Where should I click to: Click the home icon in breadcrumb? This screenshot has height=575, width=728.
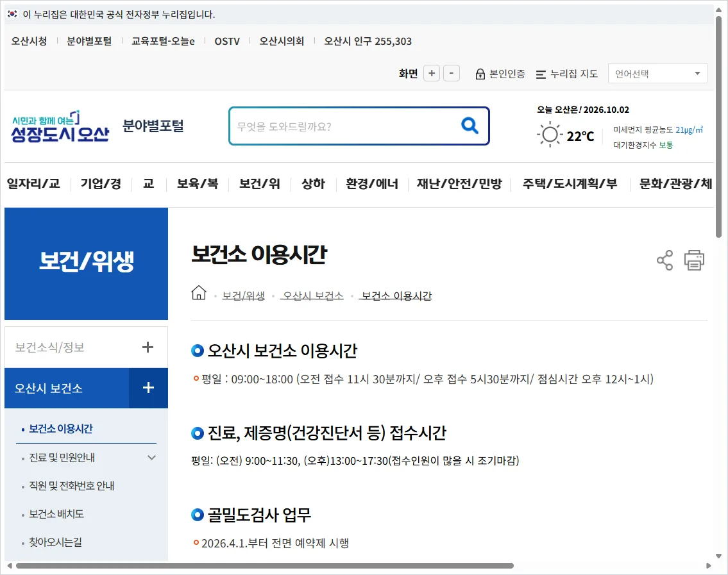coord(199,293)
